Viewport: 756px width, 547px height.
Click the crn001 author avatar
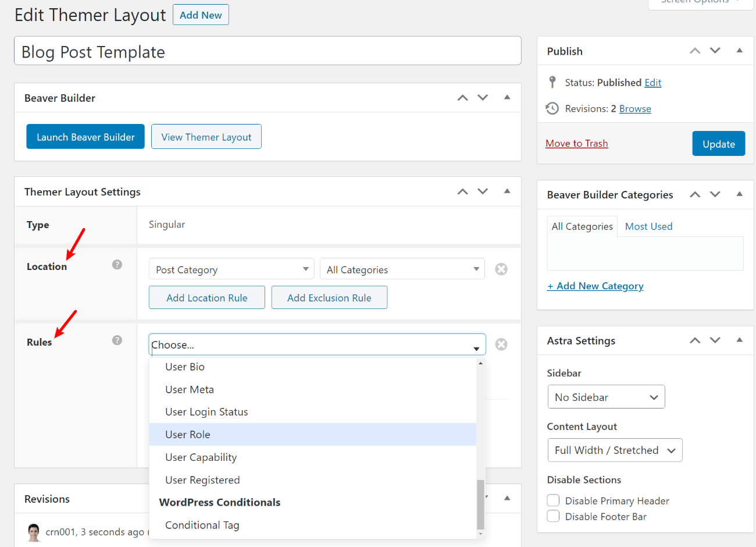pyautogui.click(x=34, y=532)
